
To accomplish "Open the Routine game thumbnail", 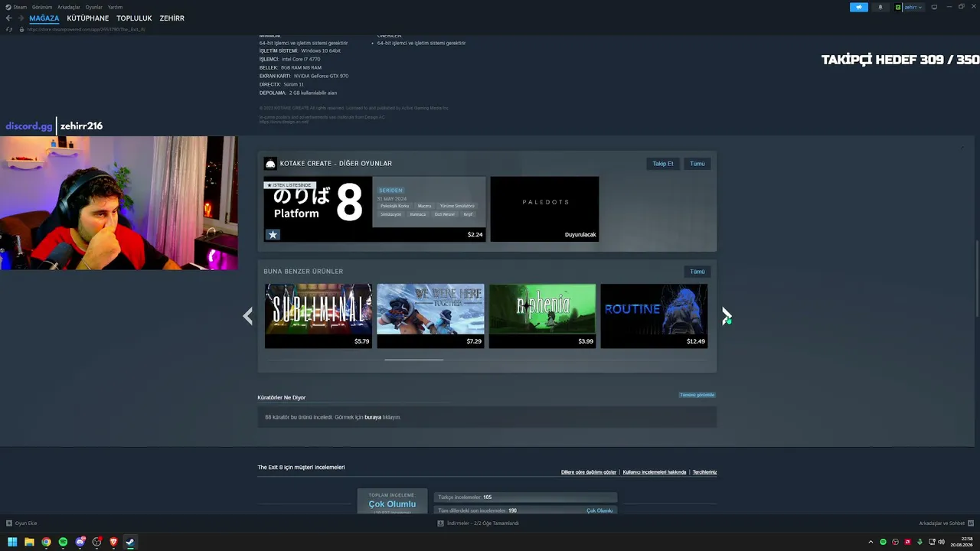I will [654, 316].
